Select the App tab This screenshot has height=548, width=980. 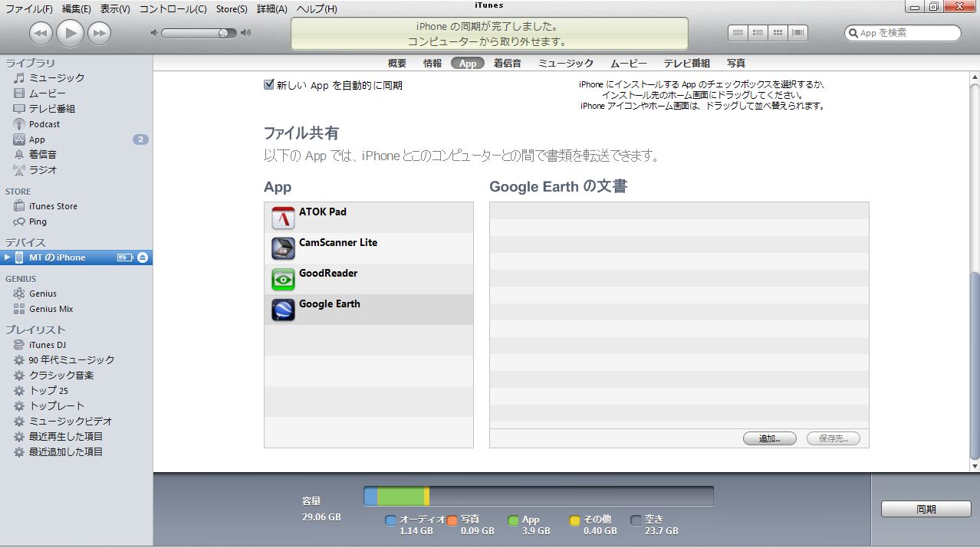[x=468, y=63]
